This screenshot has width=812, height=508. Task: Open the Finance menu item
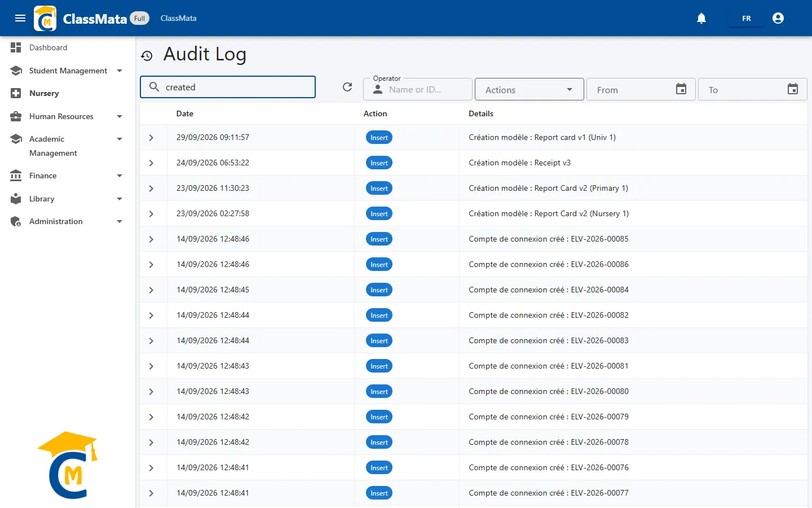click(x=68, y=176)
